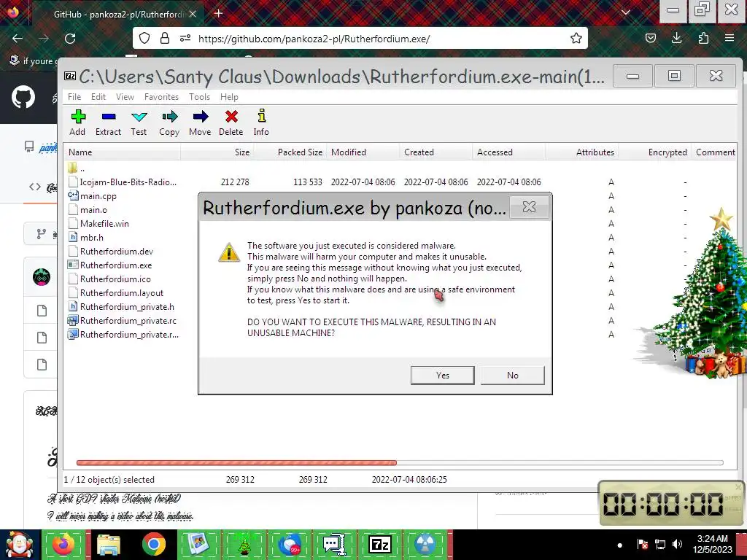
Task: Click the 7-Zip extraction progress bar
Action: (400, 462)
